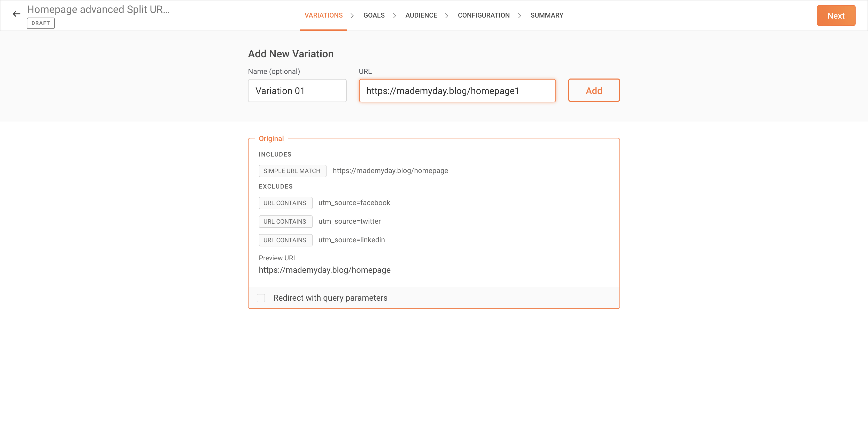Click URL CONTAINS tag for twitter
This screenshot has height=444, width=868.
285,221
